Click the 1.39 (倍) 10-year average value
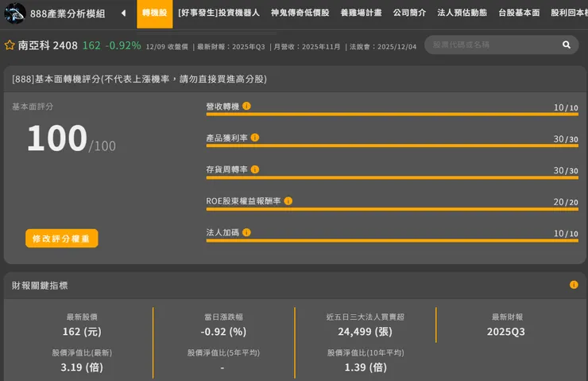588x381 pixels. (366, 367)
